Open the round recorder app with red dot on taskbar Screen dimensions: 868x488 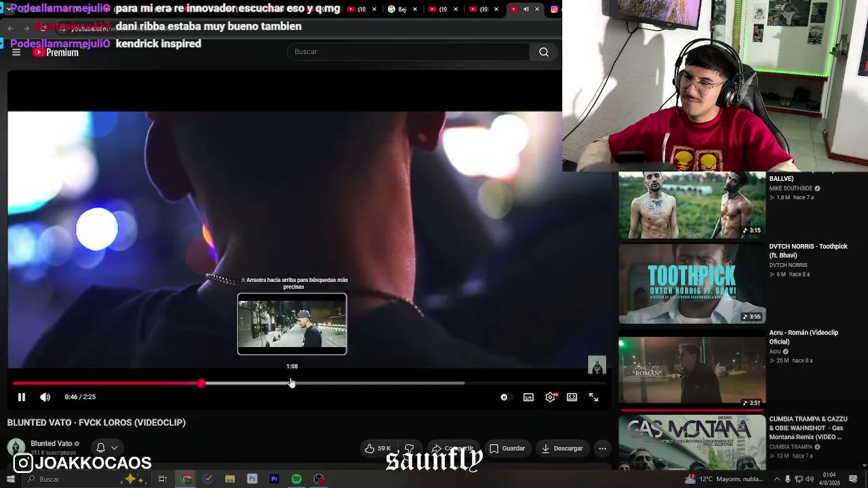point(319,479)
